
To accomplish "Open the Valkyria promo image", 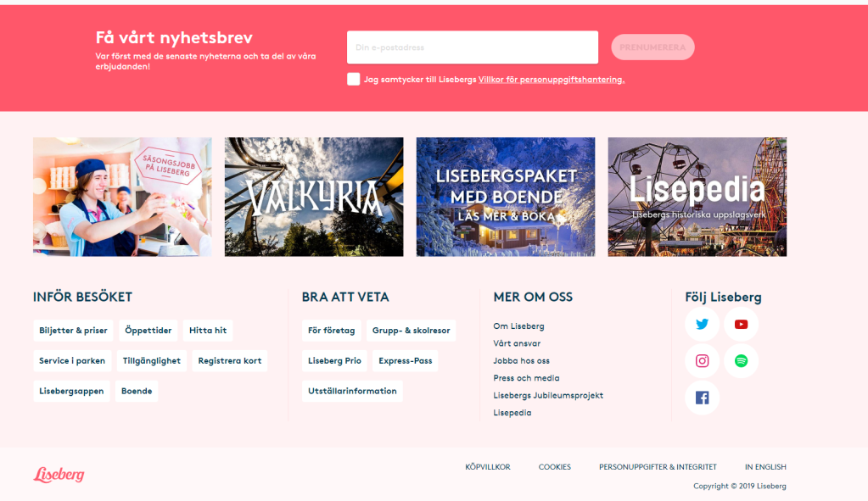I will click(x=314, y=197).
